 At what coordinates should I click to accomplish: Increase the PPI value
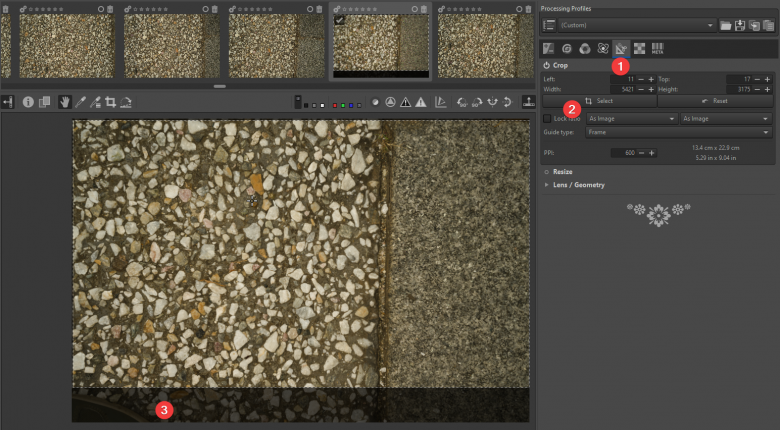651,153
